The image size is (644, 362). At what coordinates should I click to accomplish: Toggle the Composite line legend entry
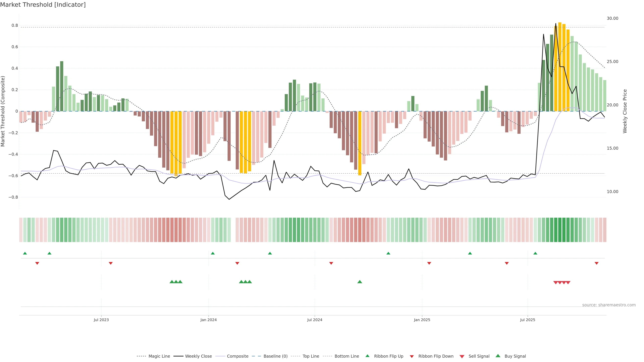point(237,356)
